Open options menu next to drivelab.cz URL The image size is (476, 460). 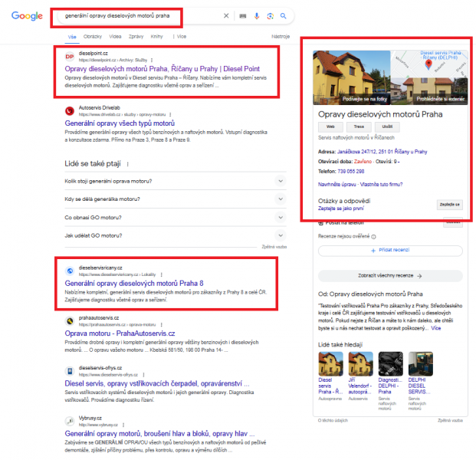pyautogui.click(x=170, y=114)
